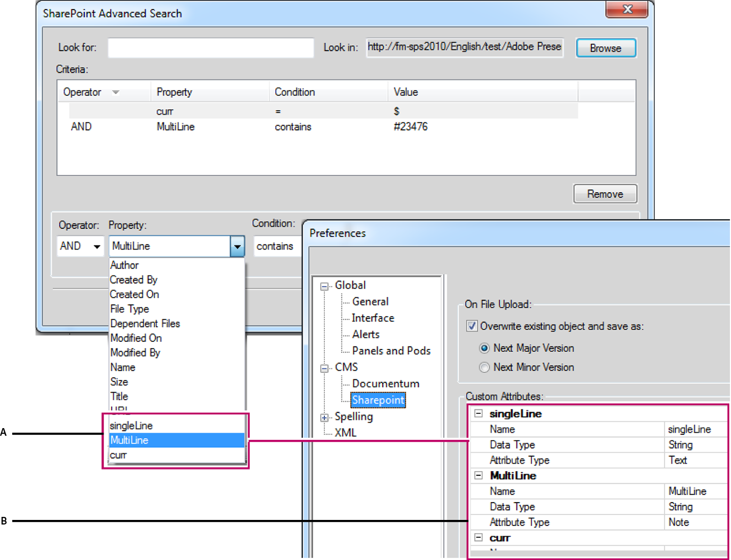This screenshot has width=731, height=560.
Task: Select the Next Major Version option
Action: (484, 348)
